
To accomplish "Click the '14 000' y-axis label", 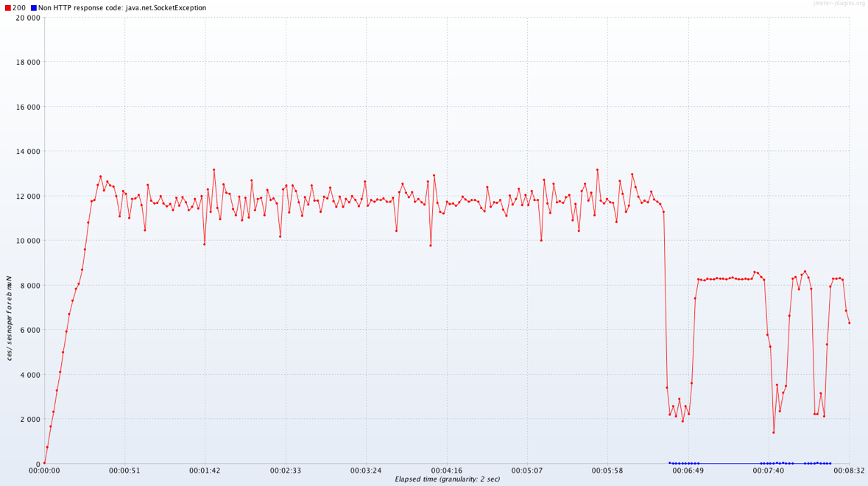I will point(29,152).
